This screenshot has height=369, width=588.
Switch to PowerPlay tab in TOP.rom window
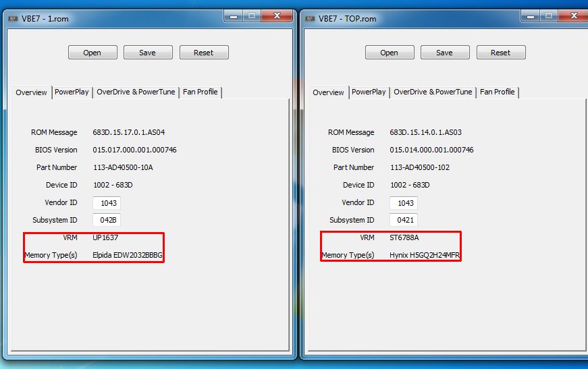(x=369, y=92)
